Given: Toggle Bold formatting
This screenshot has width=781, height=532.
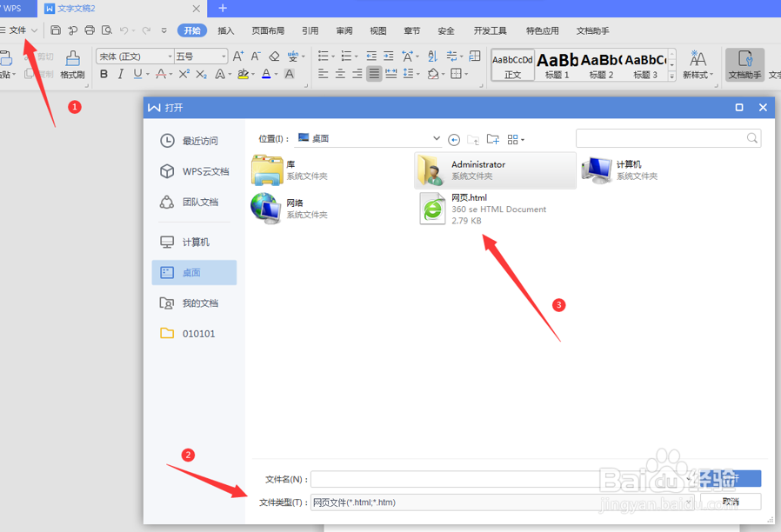Looking at the screenshot, I should tap(103, 74).
